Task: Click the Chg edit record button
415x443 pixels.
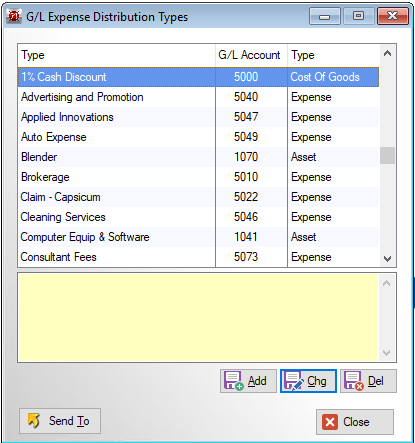Action: [x=308, y=381]
